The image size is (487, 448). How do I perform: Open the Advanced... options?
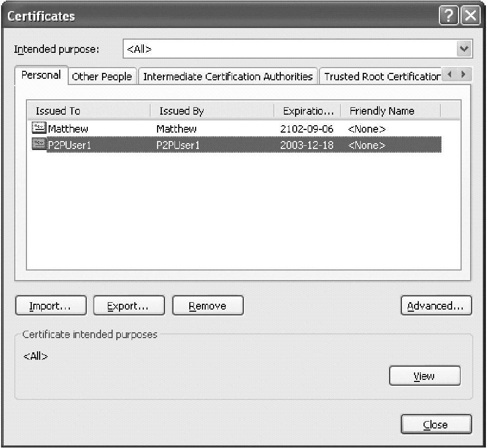point(436,306)
